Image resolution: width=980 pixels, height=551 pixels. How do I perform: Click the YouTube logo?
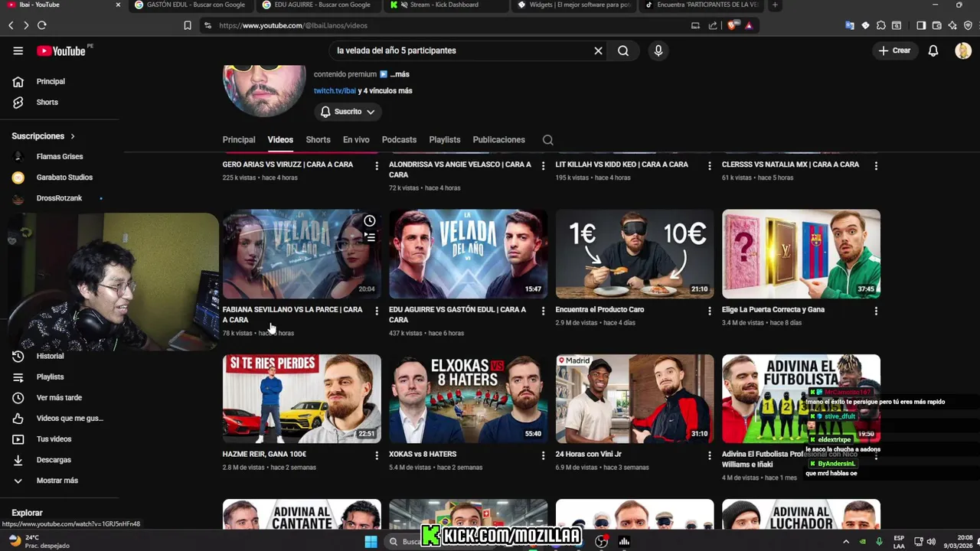(x=61, y=51)
